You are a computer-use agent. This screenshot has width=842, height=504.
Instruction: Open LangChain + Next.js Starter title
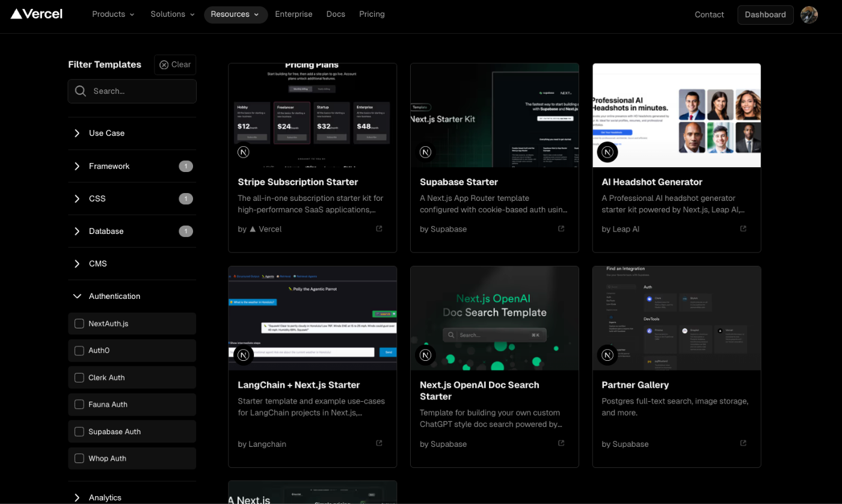(298, 385)
